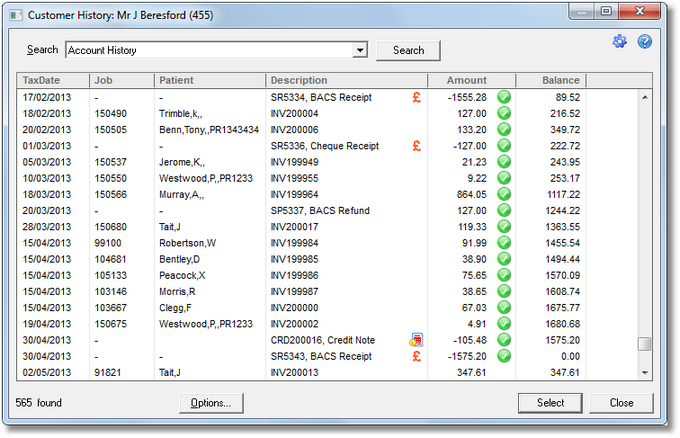Select the Robertson,W patient cell

pyautogui.click(x=187, y=243)
